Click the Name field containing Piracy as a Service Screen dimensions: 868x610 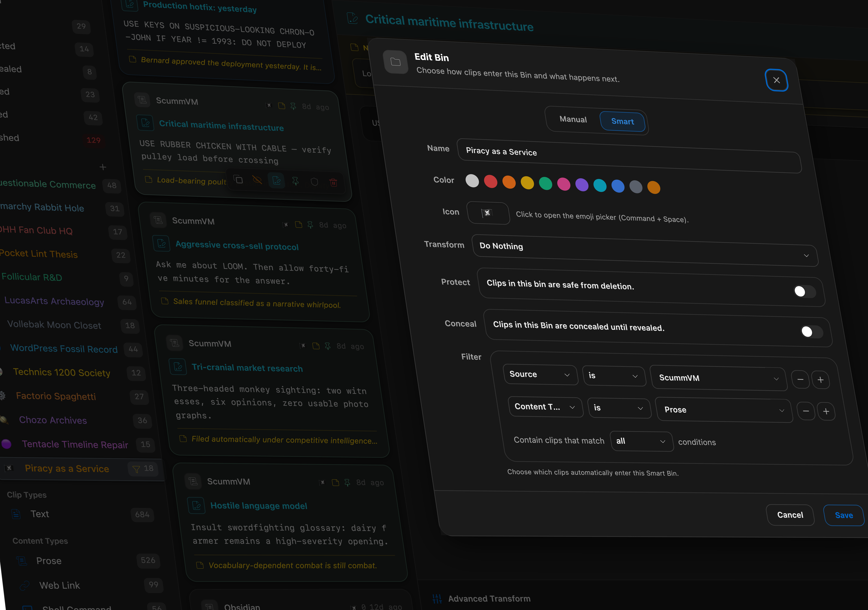(629, 156)
